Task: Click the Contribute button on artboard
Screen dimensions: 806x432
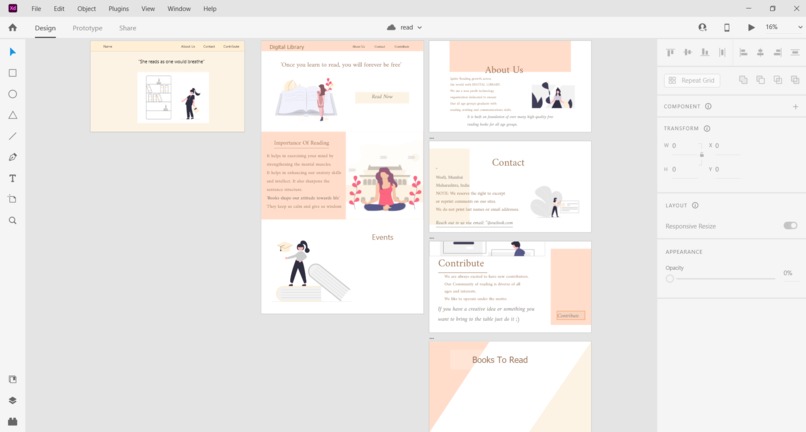Action: coord(571,315)
